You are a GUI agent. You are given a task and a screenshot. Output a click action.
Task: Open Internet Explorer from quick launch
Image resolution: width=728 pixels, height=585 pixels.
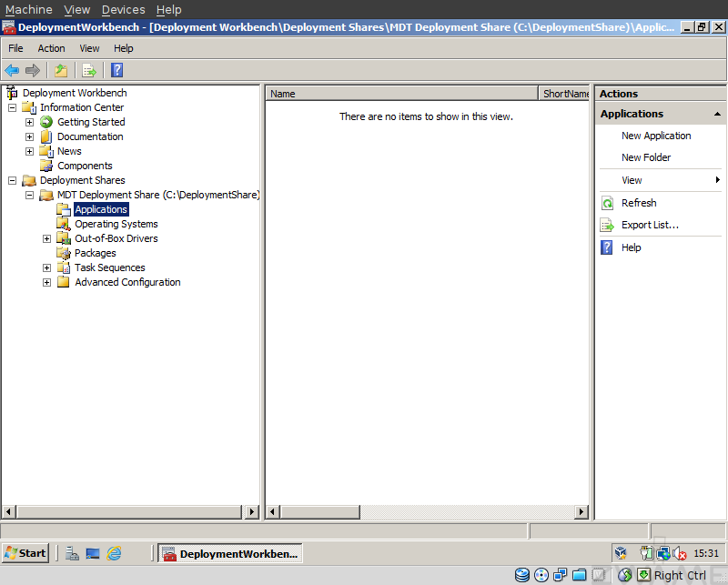point(114,553)
